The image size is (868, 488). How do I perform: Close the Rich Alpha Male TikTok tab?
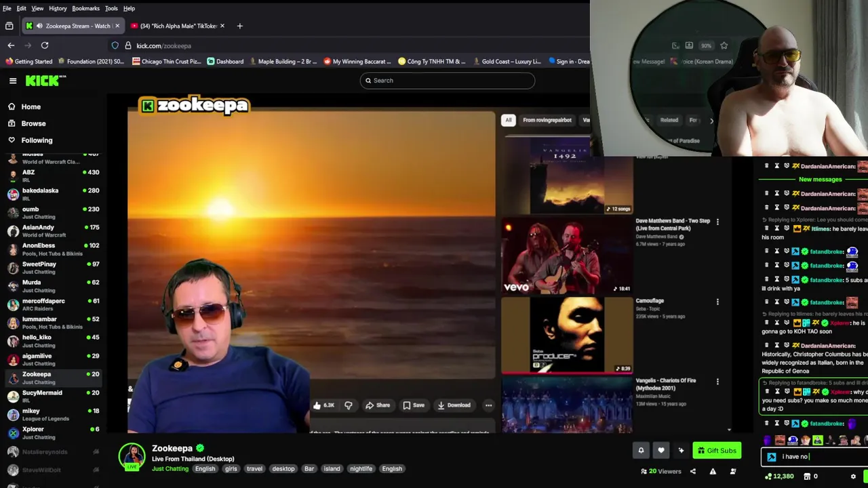click(222, 26)
